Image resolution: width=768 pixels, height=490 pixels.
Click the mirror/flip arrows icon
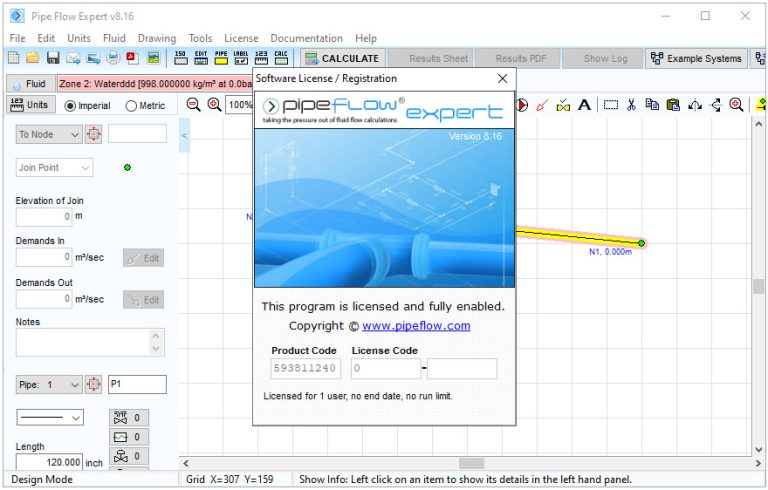[695, 105]
